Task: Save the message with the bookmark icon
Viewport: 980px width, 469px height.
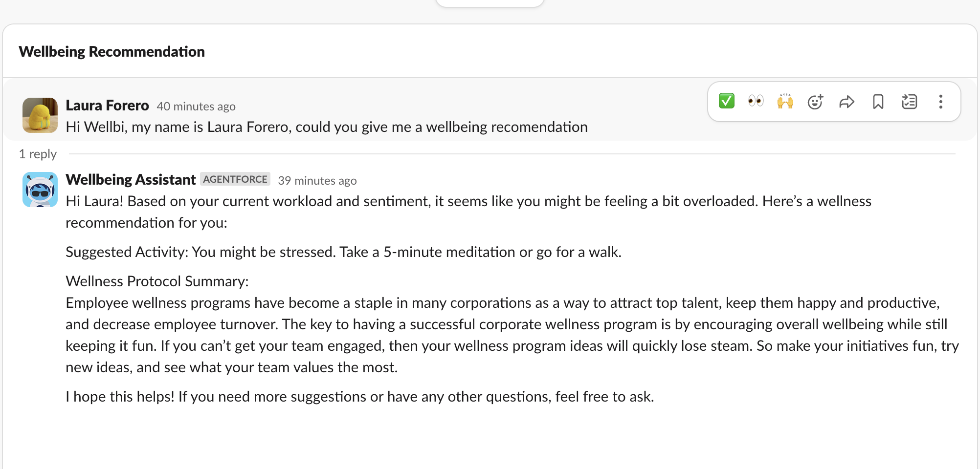Action: [878, 102]
